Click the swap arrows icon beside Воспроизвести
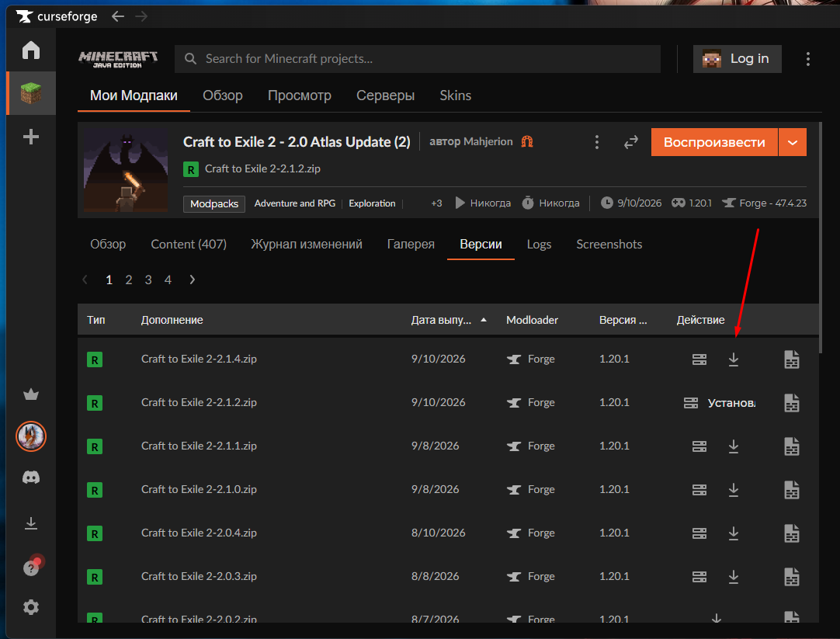The width and height of the screenshot is (840, 639). pos(631,142)
